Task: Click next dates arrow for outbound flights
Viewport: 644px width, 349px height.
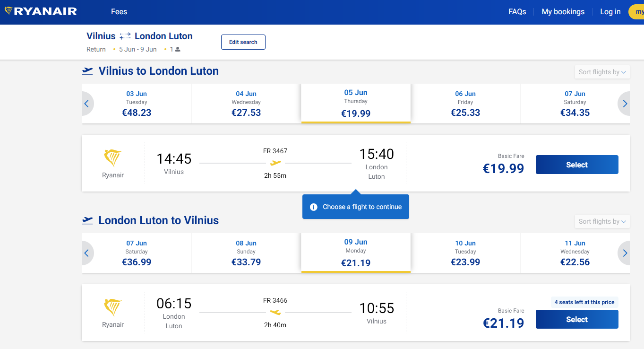Action: click(x=625, y=104)
